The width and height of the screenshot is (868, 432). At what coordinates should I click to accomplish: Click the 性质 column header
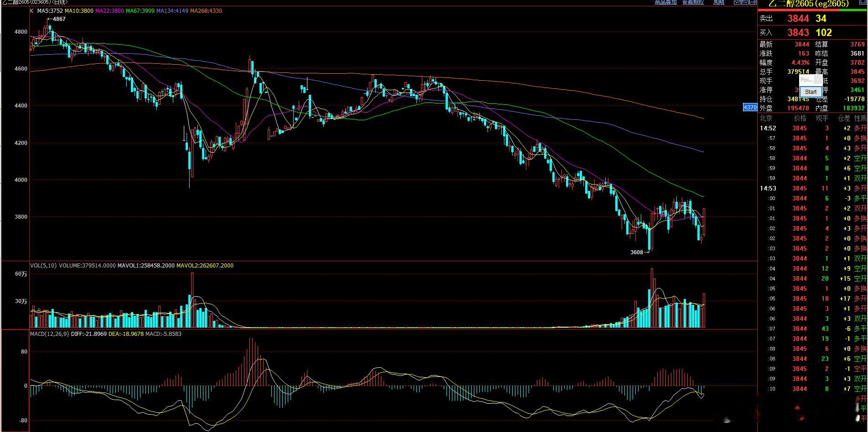point(860,118)
